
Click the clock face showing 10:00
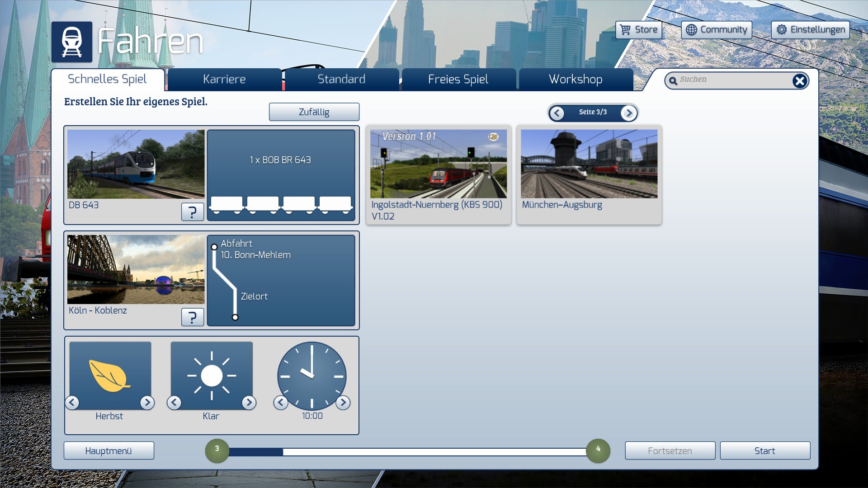click(x=311, y=375)
